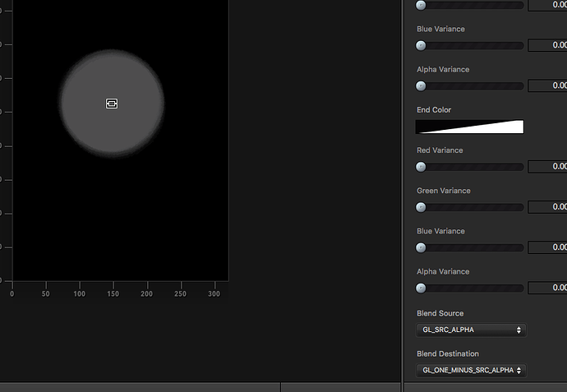The height and width of the screenshot is (392, 567).
Task: Select the Alpha Variance value field above End Color
Action: pyautogui.click(x=547, y=85)
